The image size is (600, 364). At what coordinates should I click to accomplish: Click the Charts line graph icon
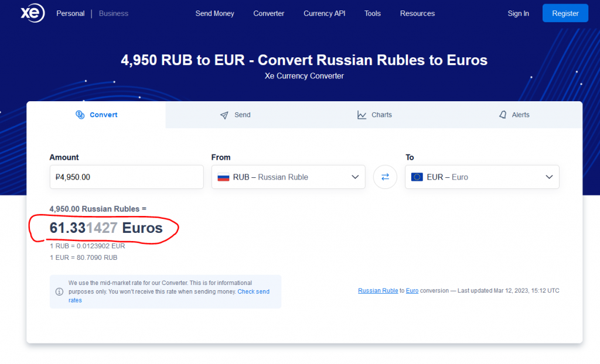click(362, 115)
